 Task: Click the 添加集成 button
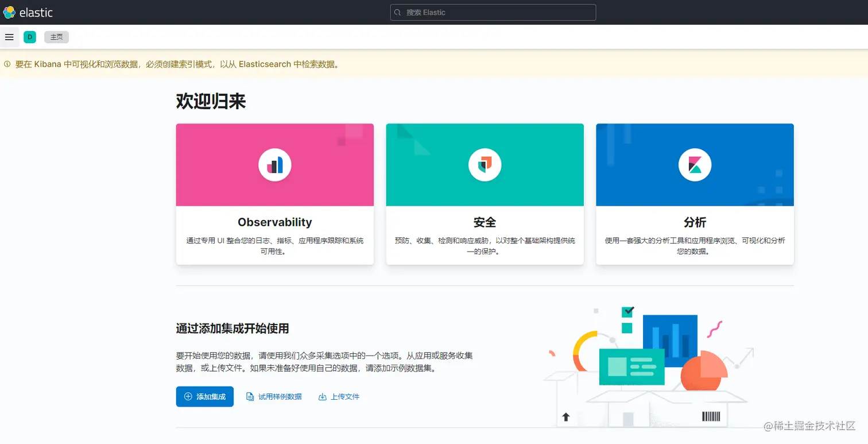point(205,396)
